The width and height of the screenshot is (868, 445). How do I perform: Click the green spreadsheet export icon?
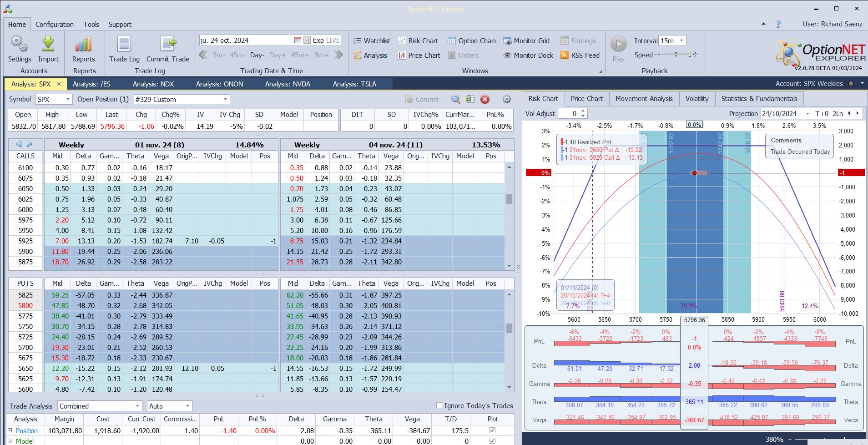(x=470, y=99)
